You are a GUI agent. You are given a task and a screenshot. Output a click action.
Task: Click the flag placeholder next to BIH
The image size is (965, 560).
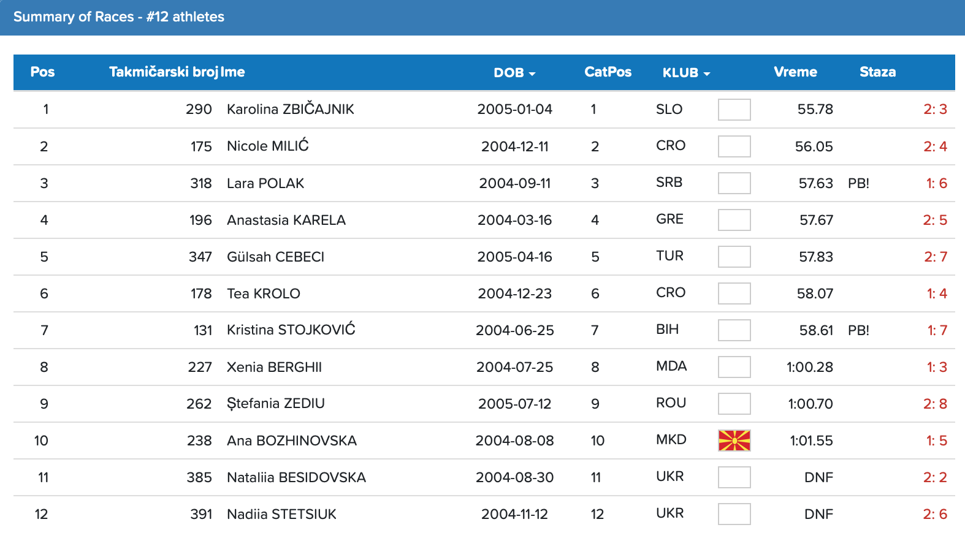click(x=734, y=330)
